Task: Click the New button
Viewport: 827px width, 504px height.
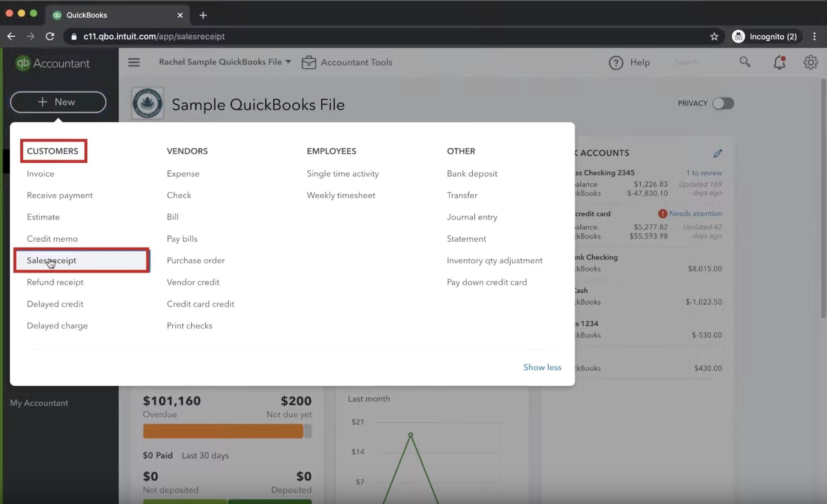Action: click(58, 102)
